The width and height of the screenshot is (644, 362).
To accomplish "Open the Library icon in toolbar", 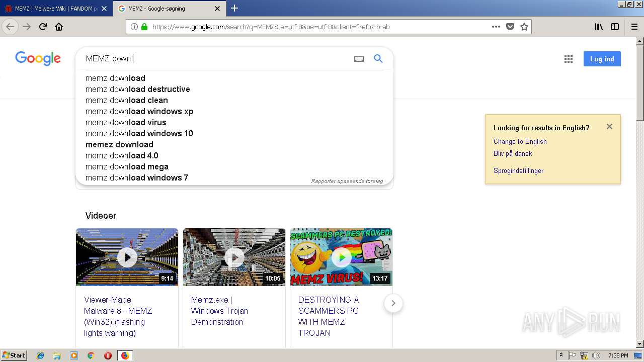I will tap(599, 27).
